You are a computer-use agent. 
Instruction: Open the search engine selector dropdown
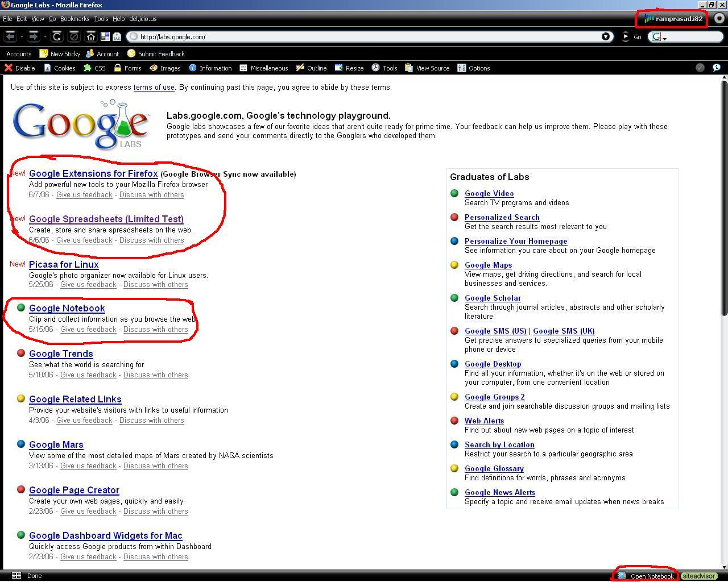(659, 37)
